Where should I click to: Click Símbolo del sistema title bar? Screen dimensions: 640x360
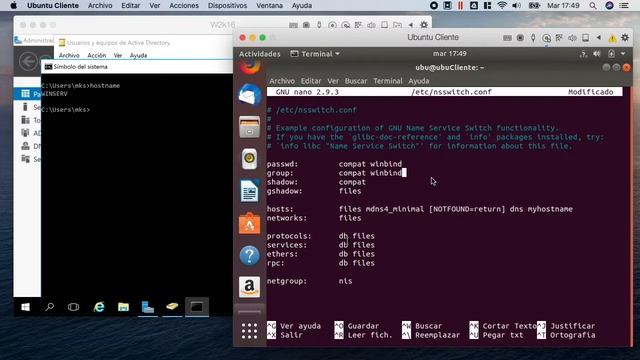click(138, 67)
